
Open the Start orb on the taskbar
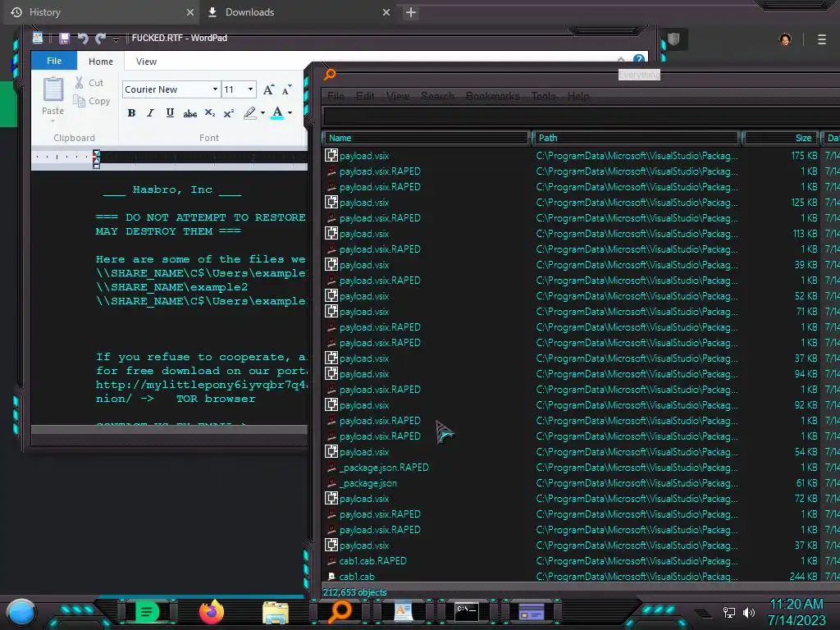(22, 612)
